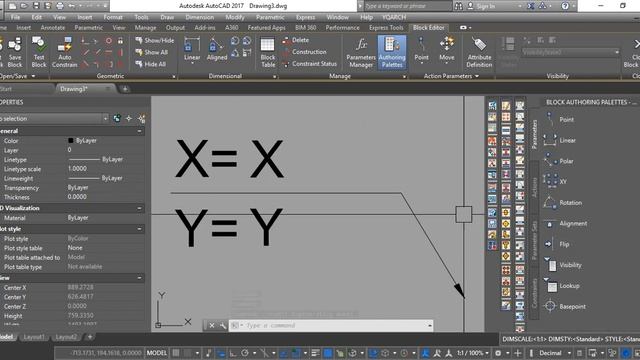
Task: Add Alignment parameter from palette
Action: click(565, 223)
